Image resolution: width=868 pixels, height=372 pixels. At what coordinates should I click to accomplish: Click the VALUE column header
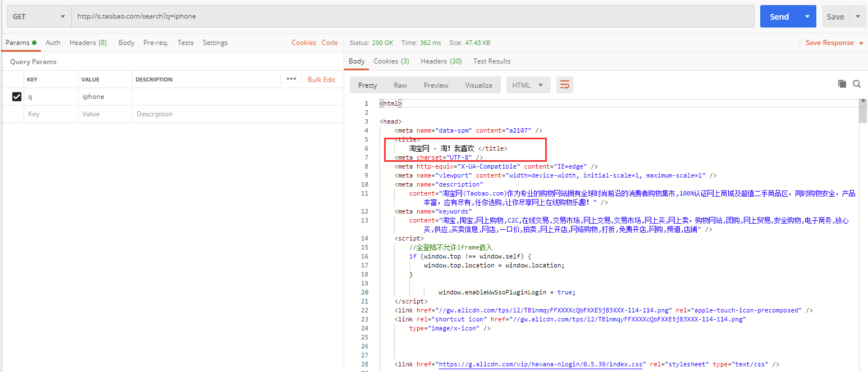[90, 79]
